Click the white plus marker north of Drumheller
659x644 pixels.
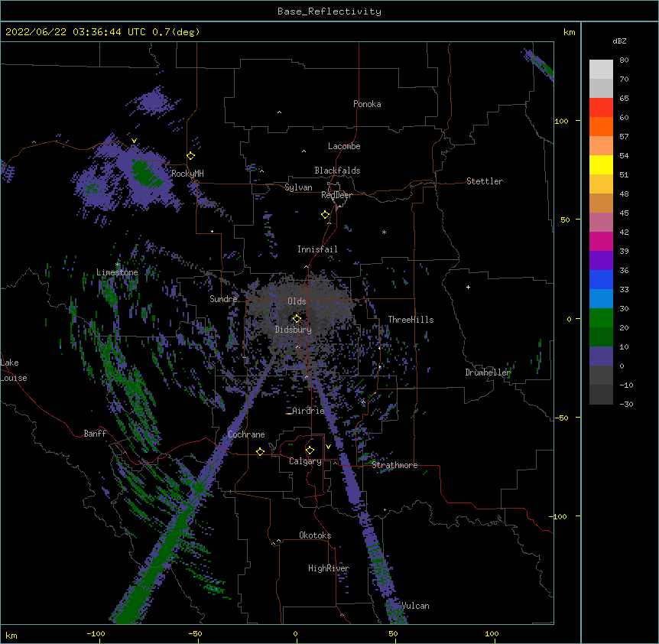[x=468, y=287]
